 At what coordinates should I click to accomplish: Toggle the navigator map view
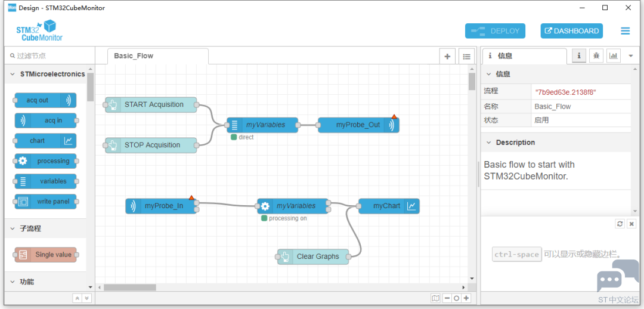click(x=435, y=298)
